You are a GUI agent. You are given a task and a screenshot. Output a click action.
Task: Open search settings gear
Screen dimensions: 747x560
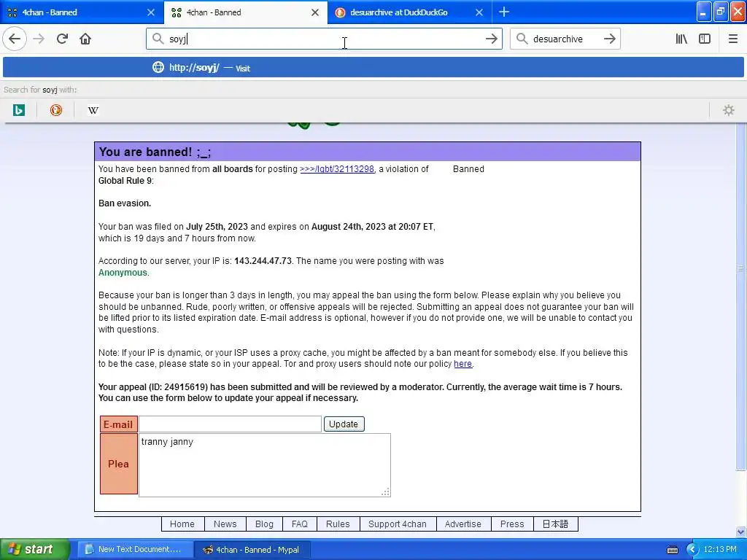[x=729, y=110]
